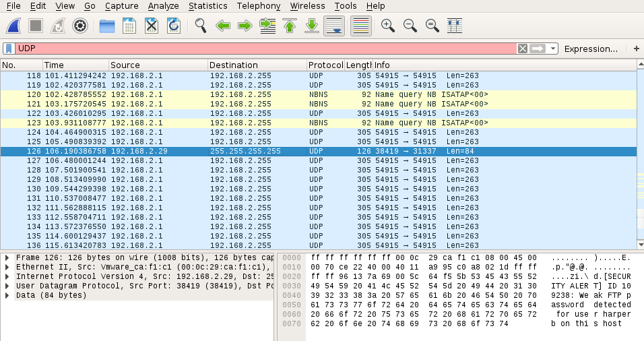Toggle auto scroll during live capture
The height and width of the screenshot is (341, 644).
tap(334, 26)
